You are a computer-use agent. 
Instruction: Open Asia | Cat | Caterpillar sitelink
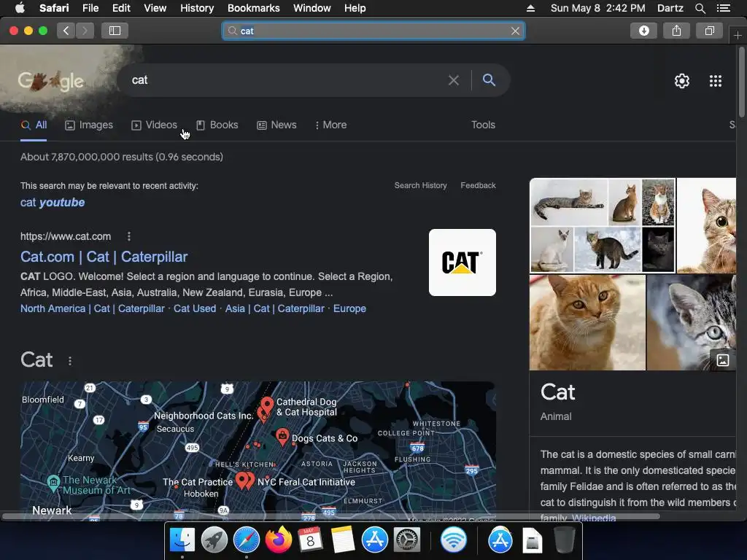pos(274,308)
